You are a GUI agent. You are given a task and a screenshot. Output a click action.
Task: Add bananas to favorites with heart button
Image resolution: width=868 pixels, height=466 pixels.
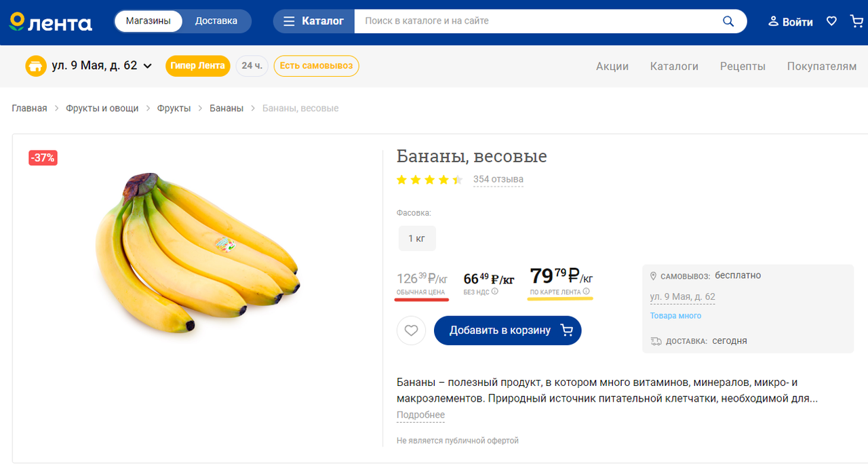pos(411,331)
